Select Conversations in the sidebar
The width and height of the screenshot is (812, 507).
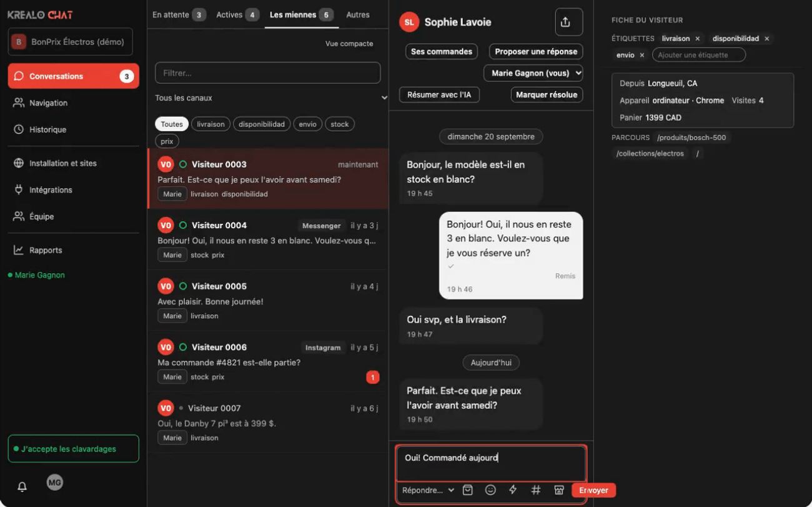74,76
